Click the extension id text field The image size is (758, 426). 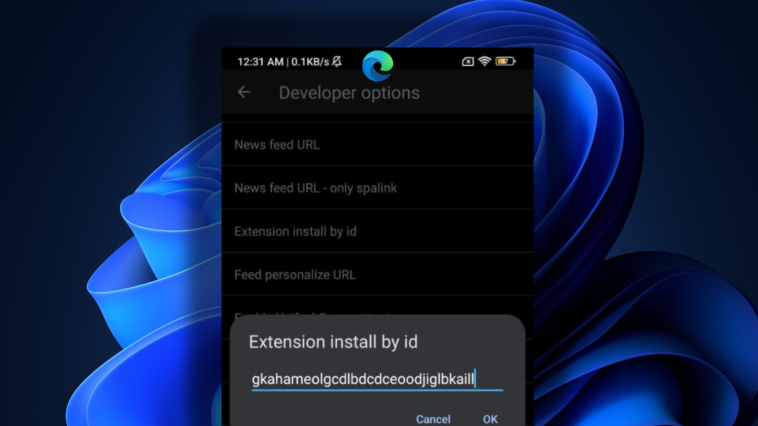(x=378, y=379)
